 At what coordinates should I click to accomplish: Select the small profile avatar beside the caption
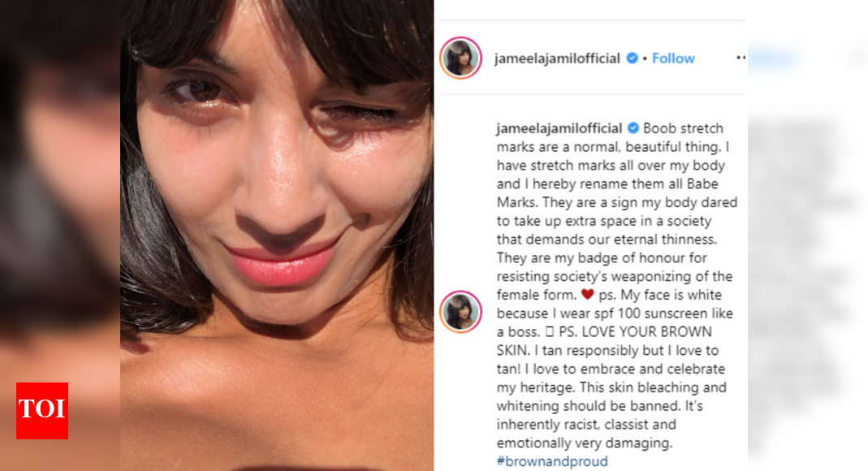tap(460, 312)
